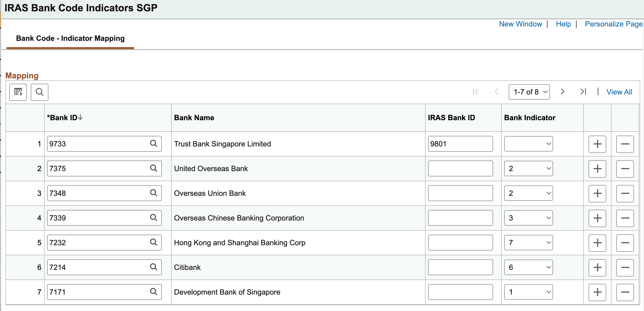This screenshot has width=644, height=311.
Task: Click the 'Development Bank of Singapore' text
Action: (x=227, y=292)
